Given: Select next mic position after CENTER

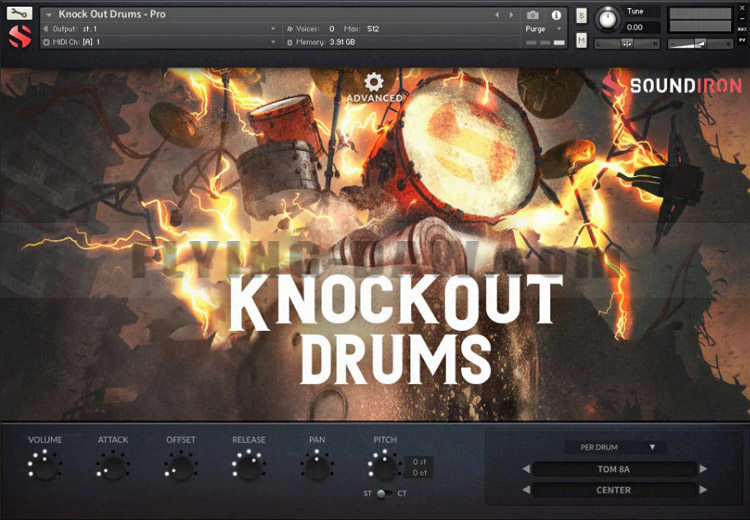Looking at the screenshot, I should click(x=703, y=489).
